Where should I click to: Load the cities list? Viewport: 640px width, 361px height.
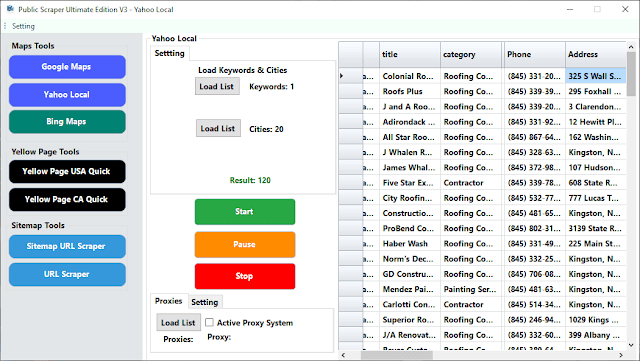pos(218,128)
